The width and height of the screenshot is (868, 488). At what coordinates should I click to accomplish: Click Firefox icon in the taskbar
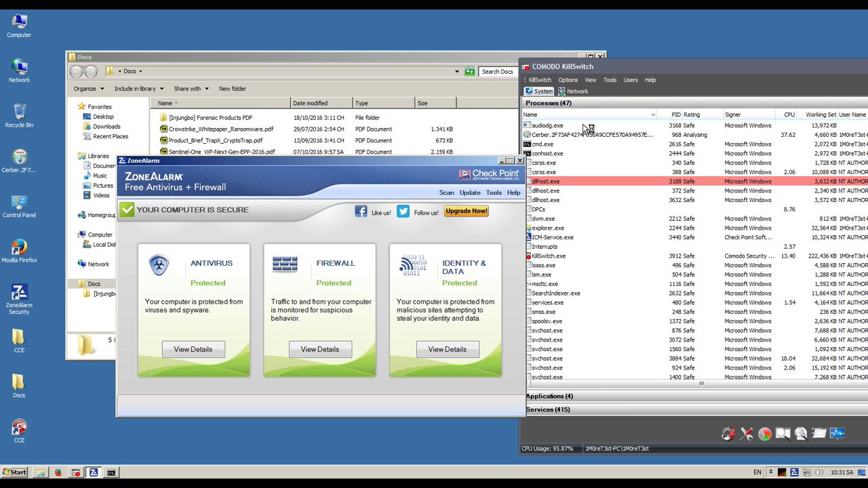click(x=58, y=472)
